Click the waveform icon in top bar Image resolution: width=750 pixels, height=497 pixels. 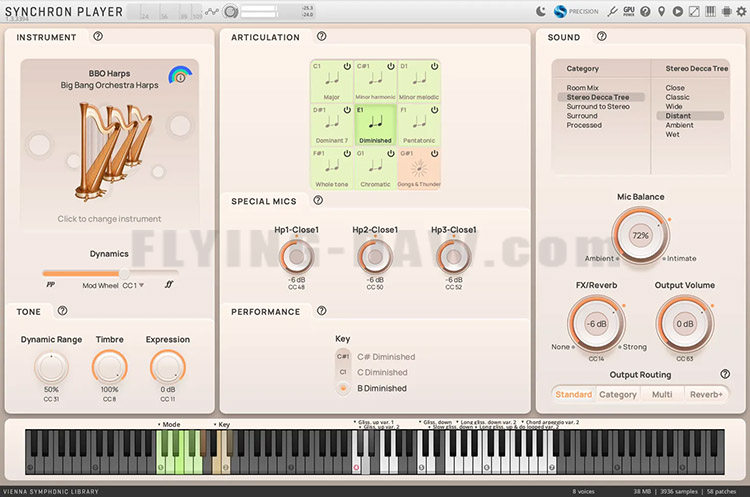click(211, 11)
